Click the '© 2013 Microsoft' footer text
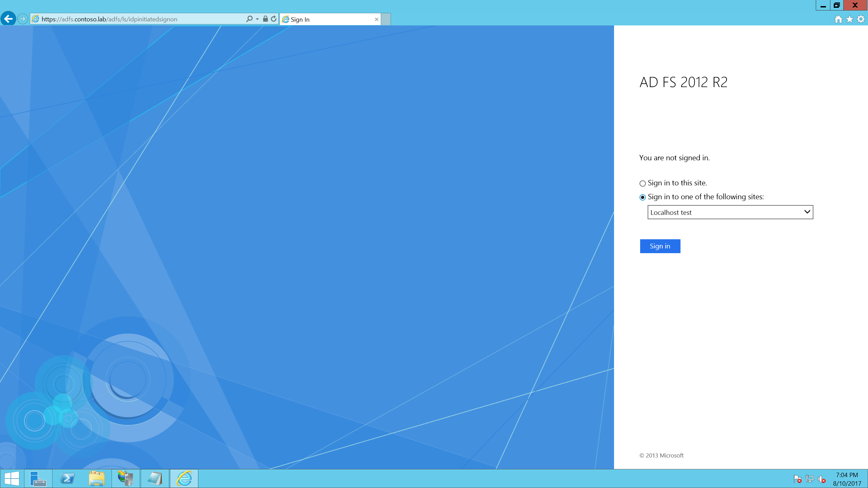 tap(662, 455)
